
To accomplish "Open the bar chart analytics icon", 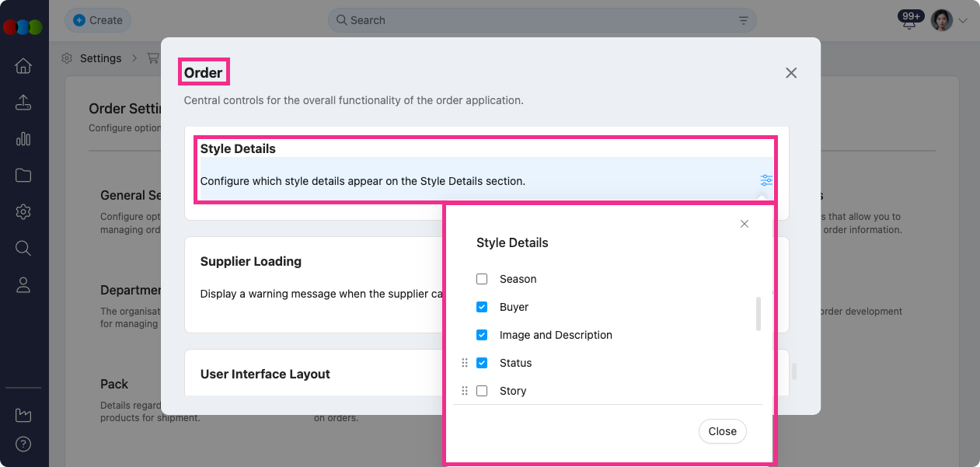I will (23, 139).
